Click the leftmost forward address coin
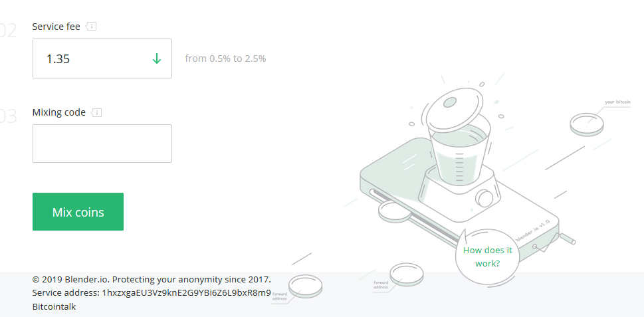 pos(305,286)
